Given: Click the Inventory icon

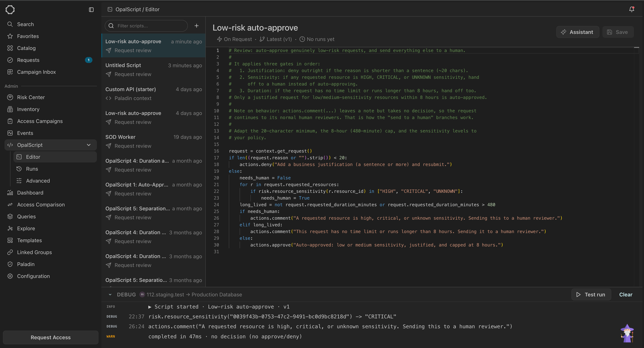Looking at the screenshot, I should point(10,109).
